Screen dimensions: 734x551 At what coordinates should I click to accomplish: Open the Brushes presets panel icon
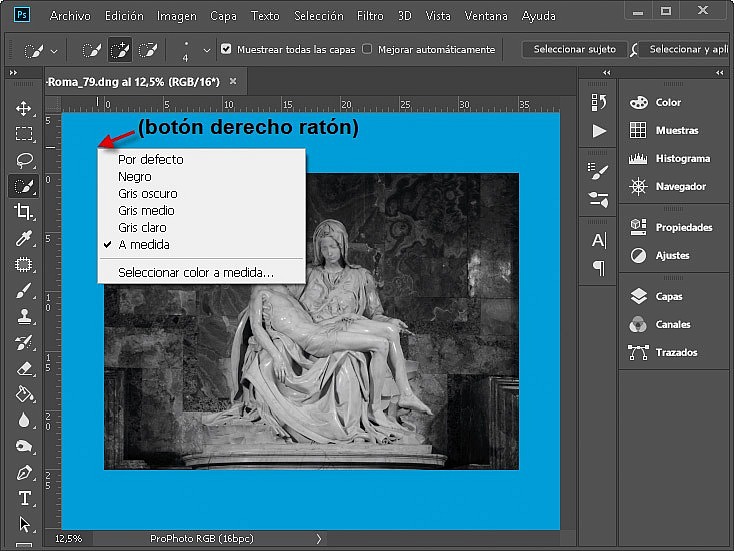point(598,199)
